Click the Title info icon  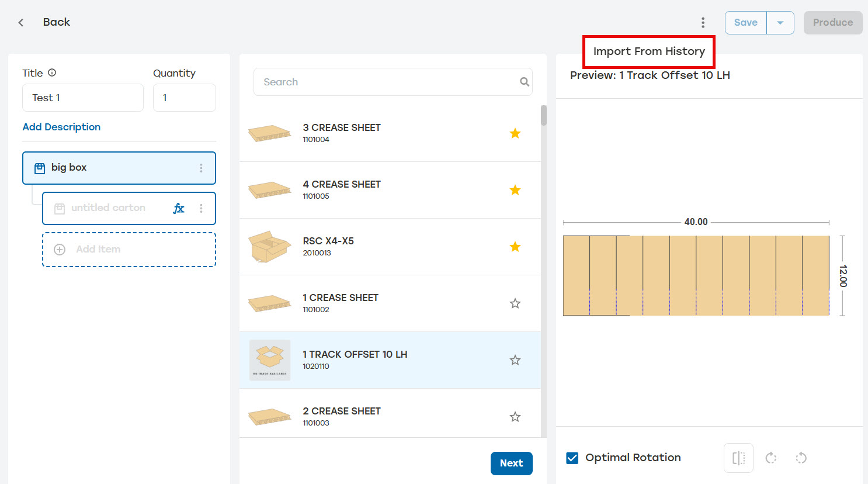(x=52, y=72)
